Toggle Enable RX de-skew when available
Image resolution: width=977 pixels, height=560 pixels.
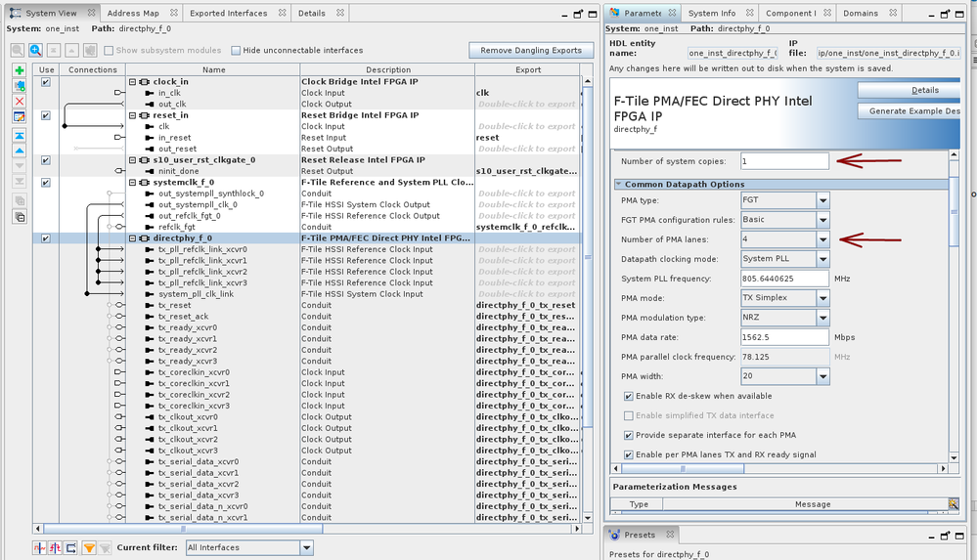628,396
